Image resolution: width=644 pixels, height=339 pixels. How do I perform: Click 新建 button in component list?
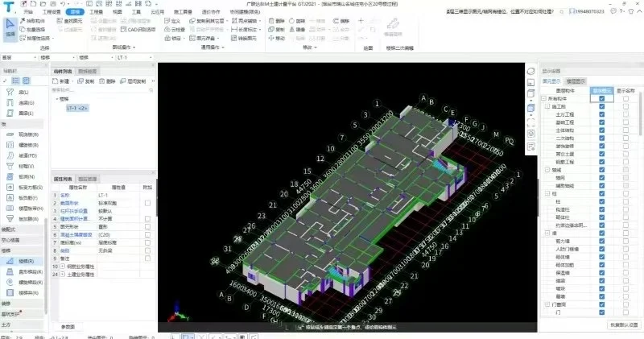coord(62,81)
